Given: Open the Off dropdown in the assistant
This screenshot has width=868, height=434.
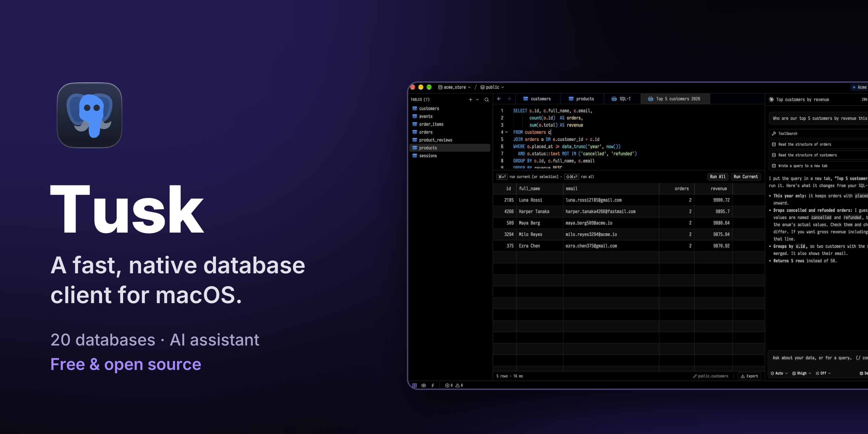Looking at the screenshot, I should pyautogui.click(x=823, y=373).
